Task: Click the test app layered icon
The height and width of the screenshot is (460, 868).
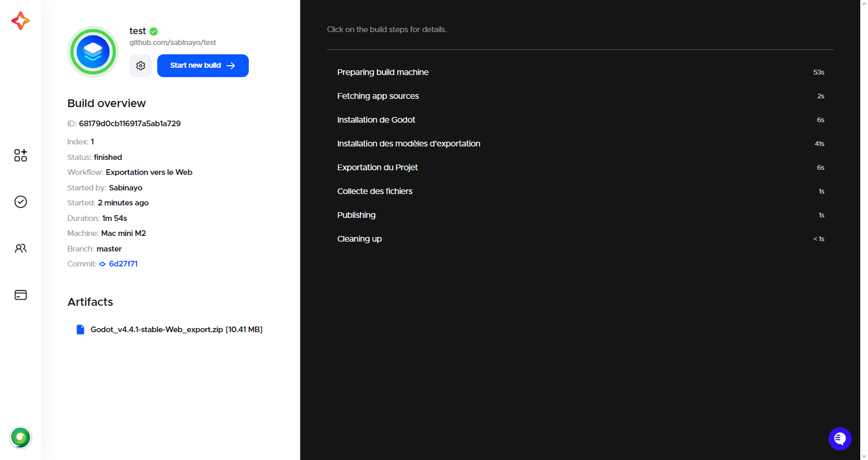Action: tap(93, 52)
